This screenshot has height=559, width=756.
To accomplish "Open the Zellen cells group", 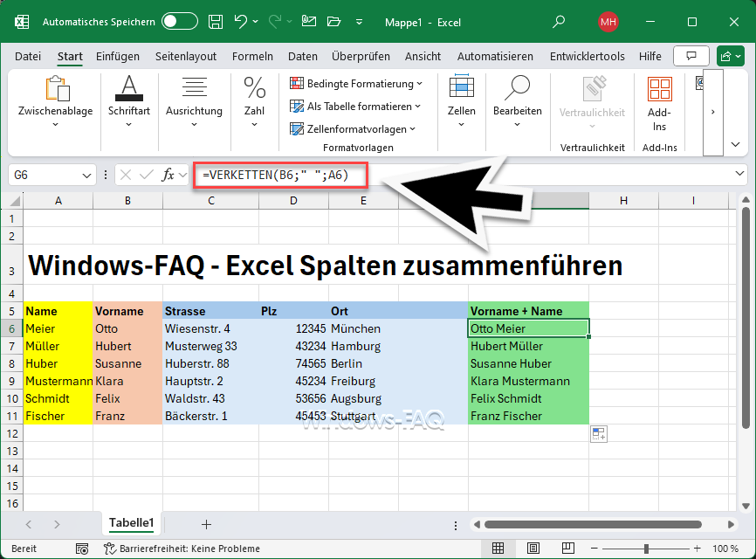I will coord(462,102).
